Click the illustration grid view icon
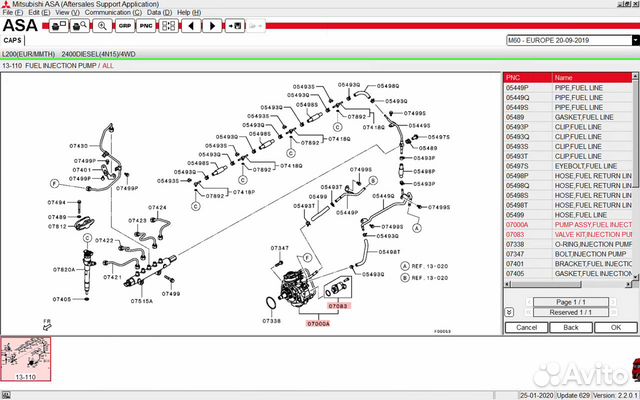640x400 pixels. (169, 25)
